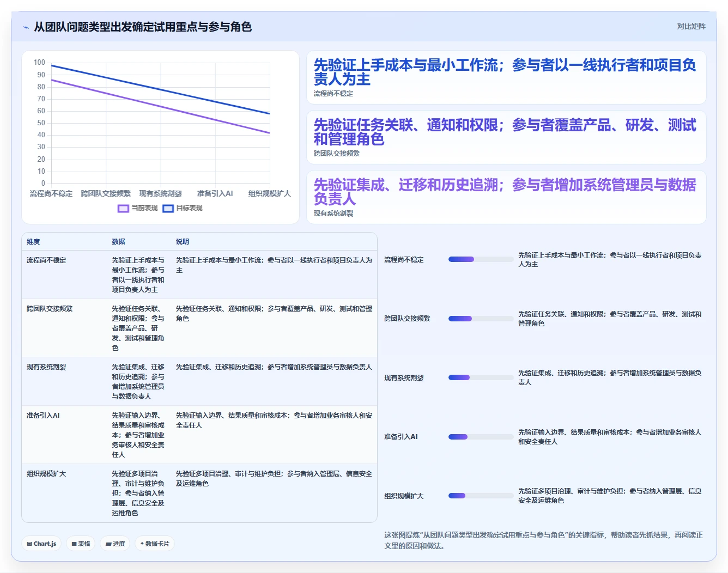Click the 先验证输入边界 description in the table
This screenshot has width=728, height=573.
pyautogui.click(x=274, y=420)
